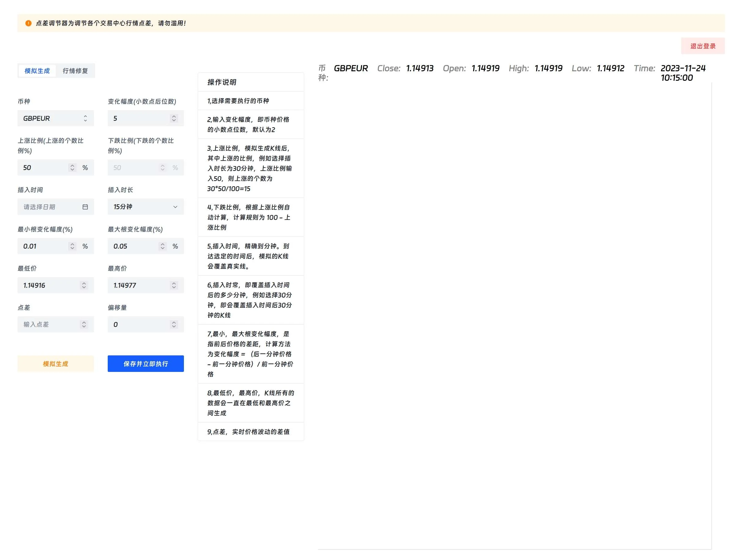
Task: Click the 退出登录 logout button
Action: click(703, 46)
